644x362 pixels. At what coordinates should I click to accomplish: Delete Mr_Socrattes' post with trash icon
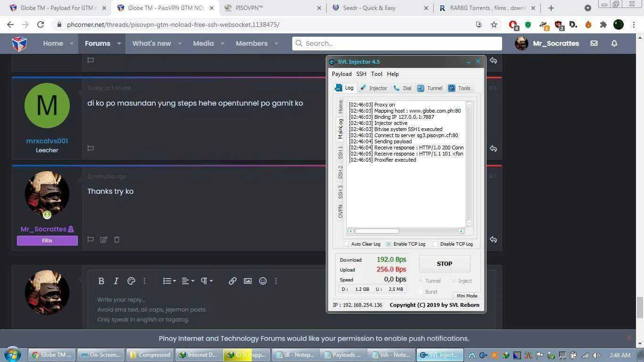(x=117, y=239)
